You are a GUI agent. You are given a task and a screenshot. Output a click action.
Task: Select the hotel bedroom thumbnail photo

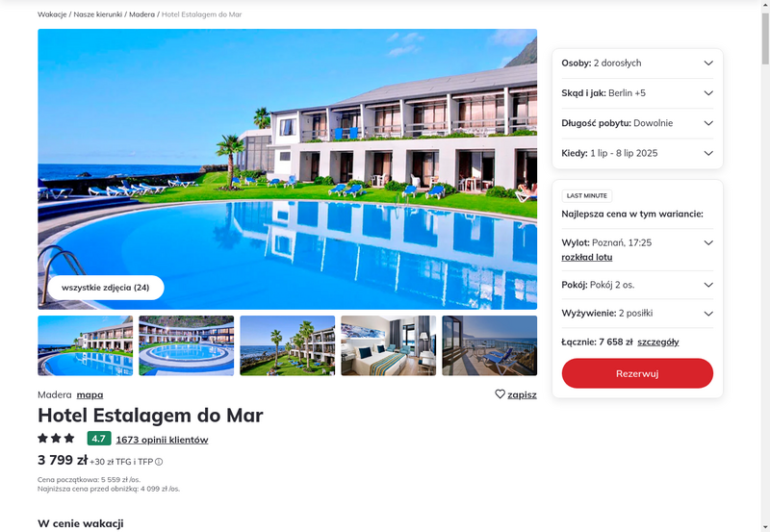pyautogui.click(x=389, y=345)
